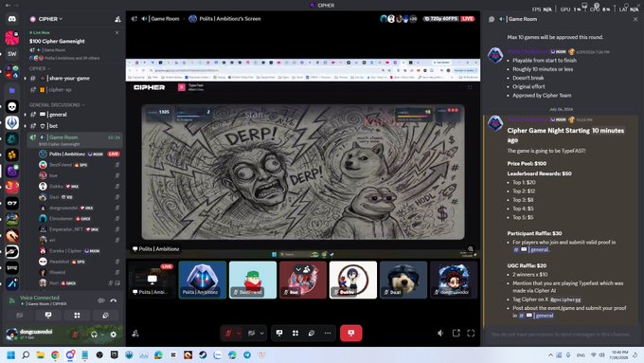The image size is (644, 363).
Task: Open Discord home direct messages
Action: 12,19
